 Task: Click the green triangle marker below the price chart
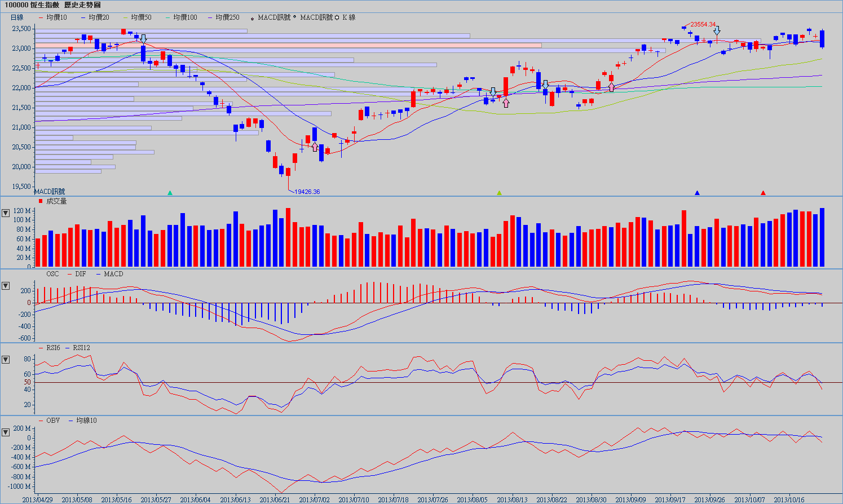click(170, 193)
